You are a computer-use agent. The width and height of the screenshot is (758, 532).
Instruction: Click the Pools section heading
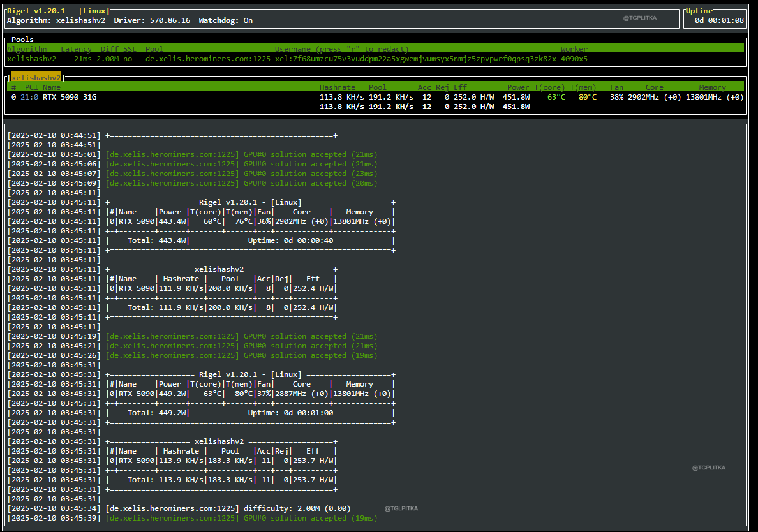(23, 40)
